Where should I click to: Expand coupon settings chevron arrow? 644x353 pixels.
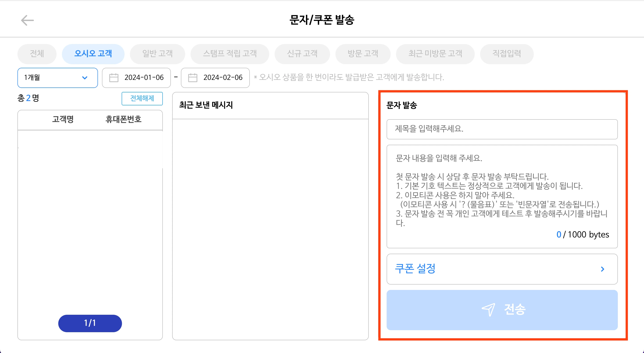(602, 269)
